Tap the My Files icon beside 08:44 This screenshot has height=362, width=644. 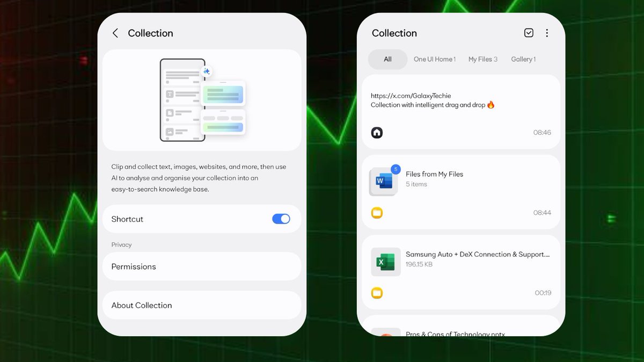click(x=377, y=213)
